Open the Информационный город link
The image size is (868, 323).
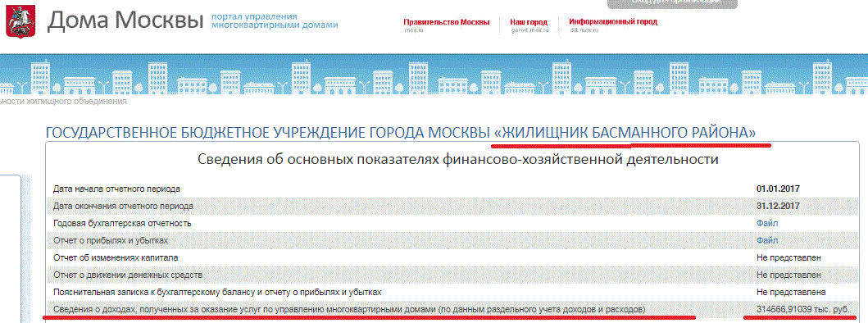tap(613, 22)
